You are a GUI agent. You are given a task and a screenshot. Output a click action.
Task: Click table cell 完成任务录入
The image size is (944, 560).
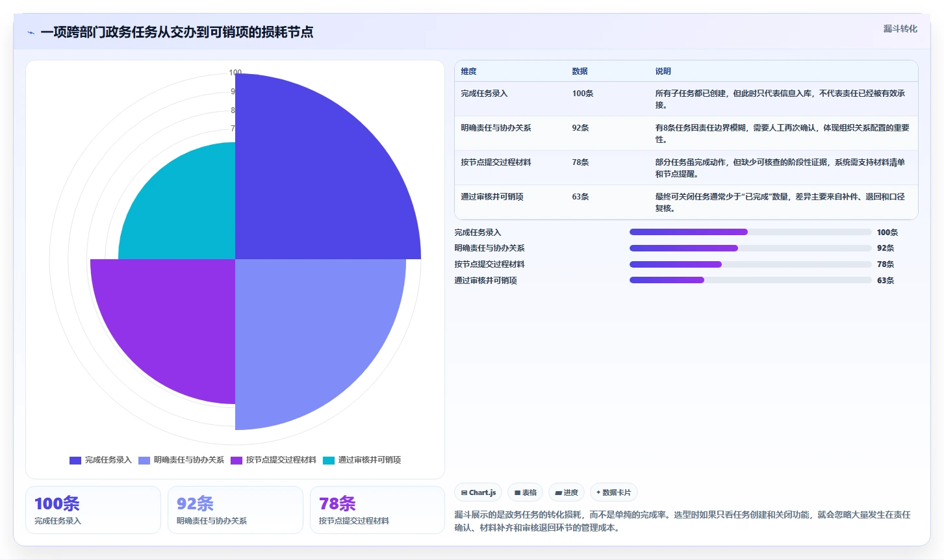(x=484, y=94)
